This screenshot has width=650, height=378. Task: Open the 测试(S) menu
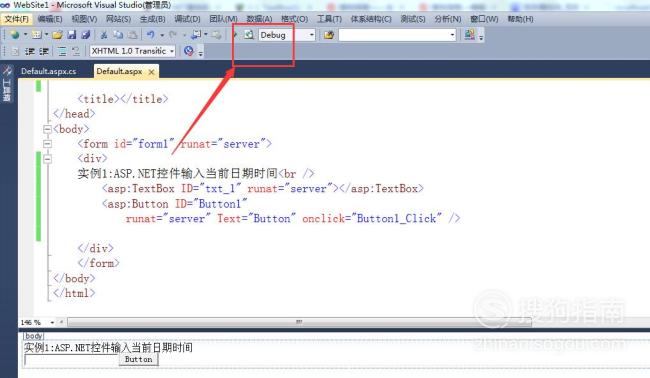click(x=413, y=19)
